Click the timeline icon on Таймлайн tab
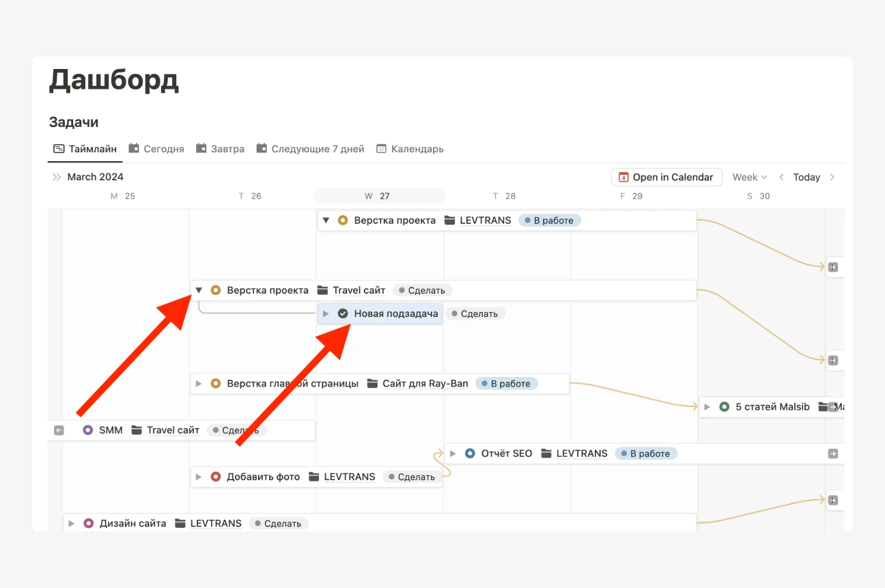This screenshot has height=588, width=885. [59, 149]
